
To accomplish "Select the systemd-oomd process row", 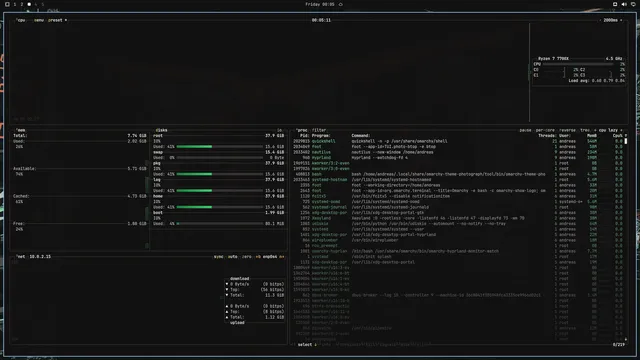I will point(457,202).
